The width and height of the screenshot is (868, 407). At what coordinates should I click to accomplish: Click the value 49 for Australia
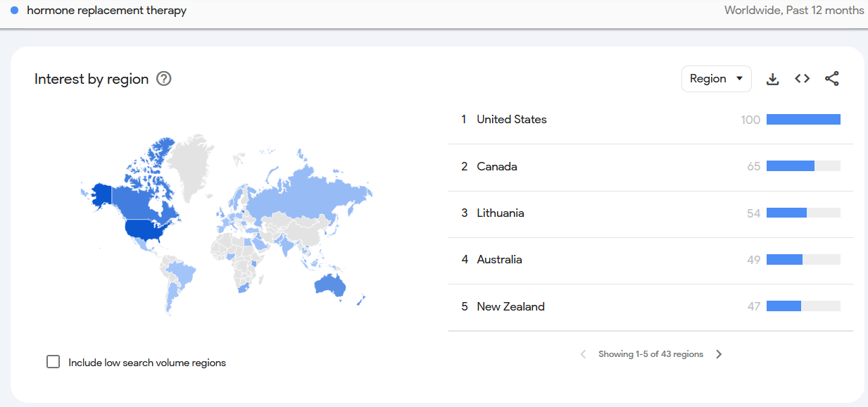[754, 260]
